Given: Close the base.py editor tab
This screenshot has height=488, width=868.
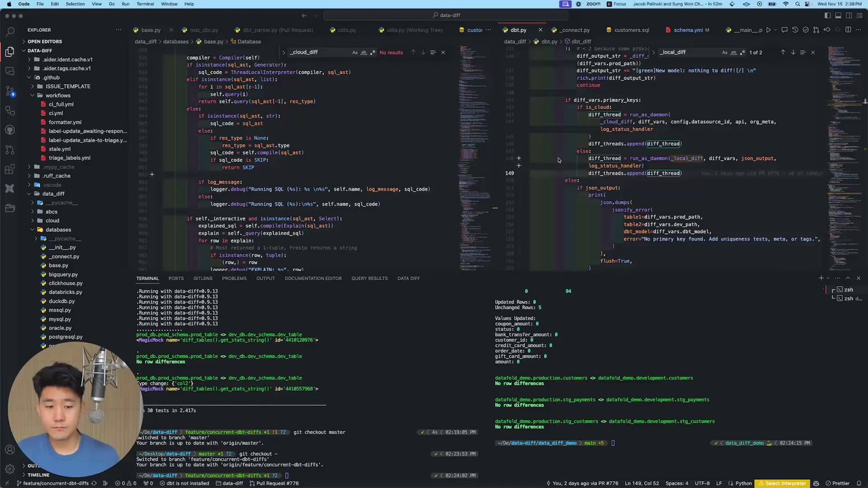Looking at the screenshot, I should [x=171, y=30].
